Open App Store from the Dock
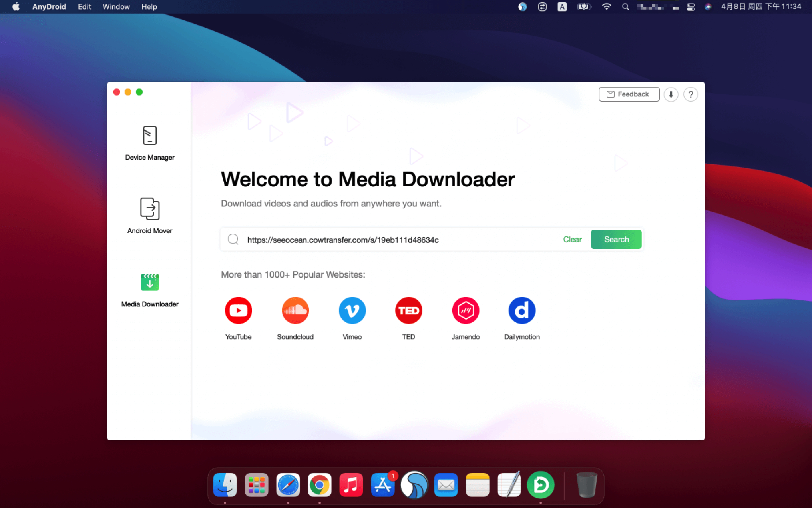Image resolution: width=812 pixels, height=508 pixels. pos(383,485)
